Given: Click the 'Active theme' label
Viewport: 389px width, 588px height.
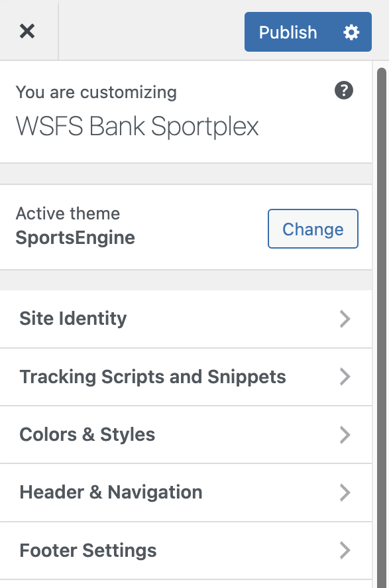Looking at the screenshot, I should click(68, 213).
